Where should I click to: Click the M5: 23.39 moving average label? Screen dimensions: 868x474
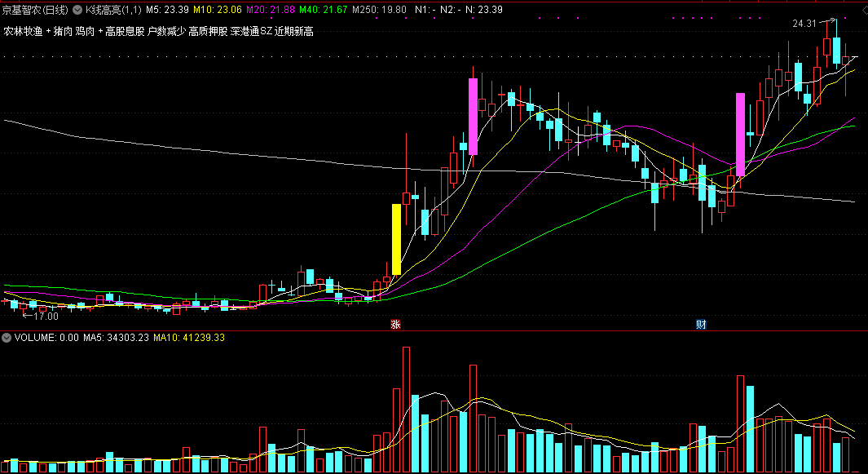[x=167, y=10]
